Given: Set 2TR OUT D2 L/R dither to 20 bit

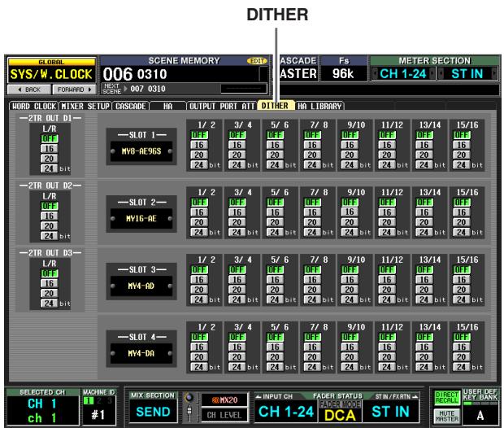Looking at the screenshot, I should tap(49, 226).
